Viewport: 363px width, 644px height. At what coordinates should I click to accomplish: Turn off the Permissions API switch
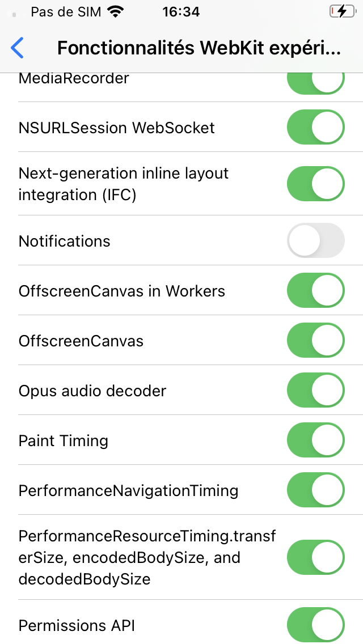click(x=315, y=625)
